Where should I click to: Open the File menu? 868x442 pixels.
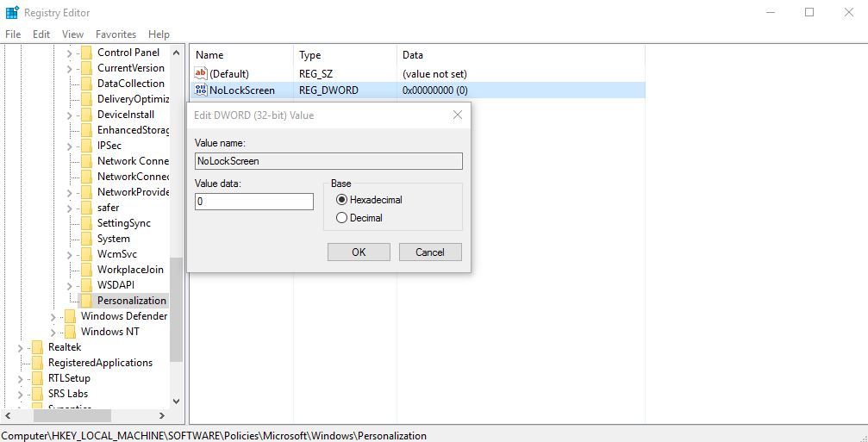pos(13,34)
